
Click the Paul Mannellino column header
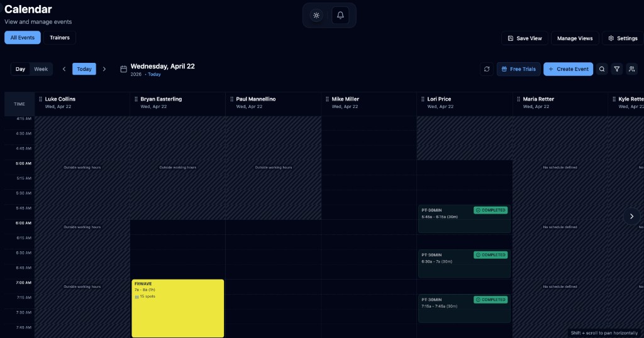coord(274,104)
